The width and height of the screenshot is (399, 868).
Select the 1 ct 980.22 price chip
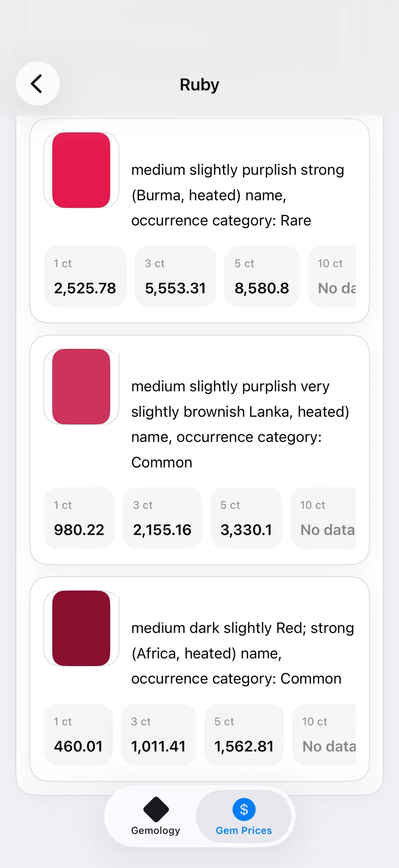tap(79, 518)
